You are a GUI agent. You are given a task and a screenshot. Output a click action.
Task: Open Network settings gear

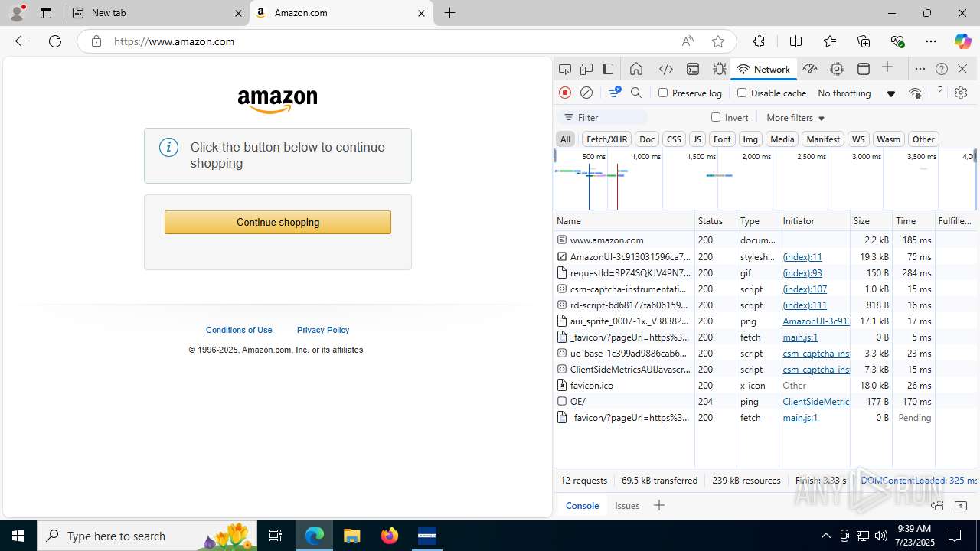pyautogui.click(x=961, y=93)
